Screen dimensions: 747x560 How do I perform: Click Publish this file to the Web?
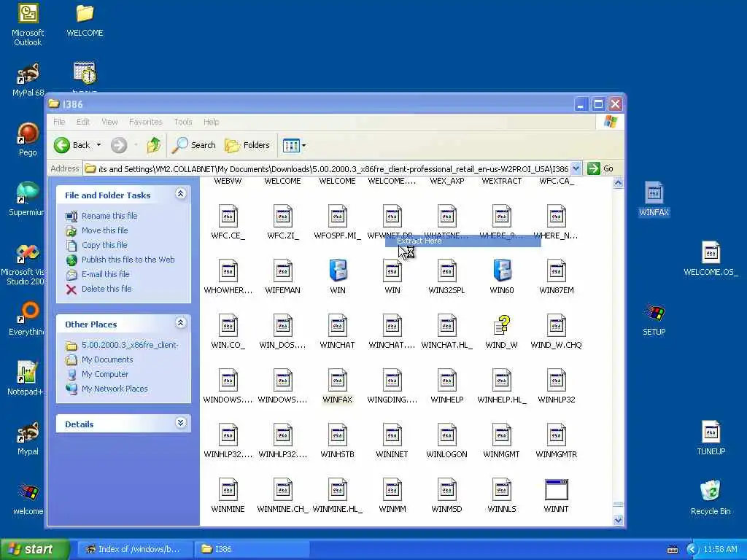coord(128,260)
